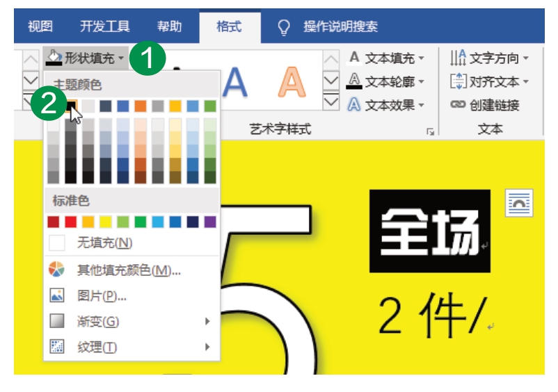Pick the green theme color swatch
Image resolution: width=558 pixels, height=392 pixels.
[x=210, y=106]
